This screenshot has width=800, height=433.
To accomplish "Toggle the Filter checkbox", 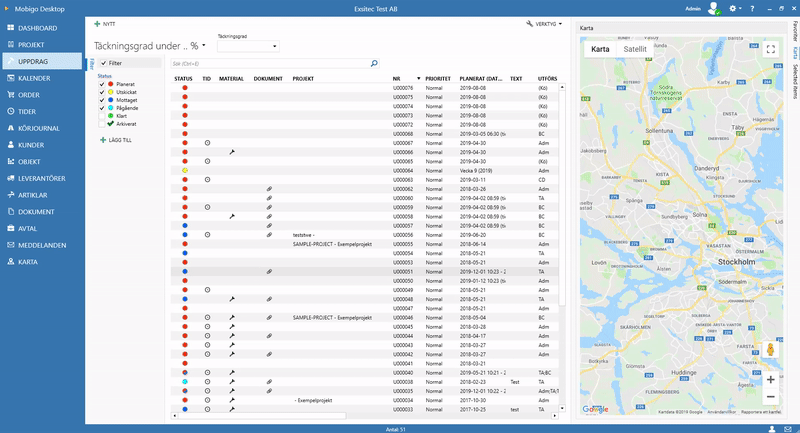I will pos(104,63).
